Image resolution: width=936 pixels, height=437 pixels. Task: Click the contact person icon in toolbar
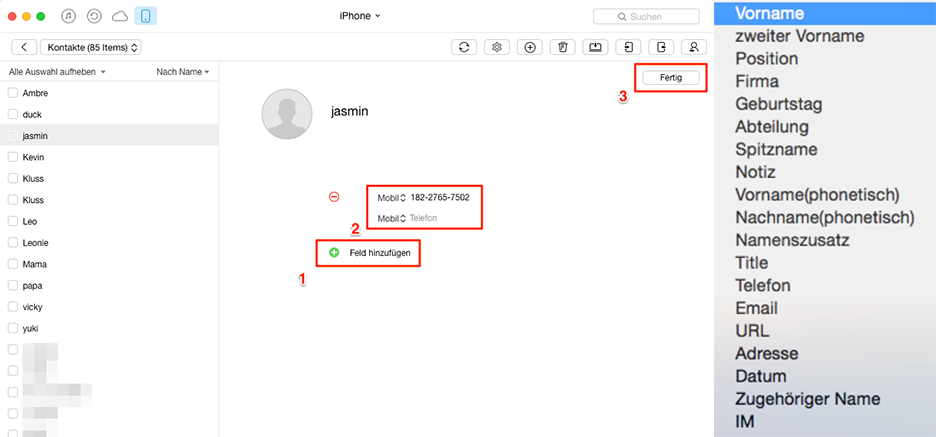(694, 47)
